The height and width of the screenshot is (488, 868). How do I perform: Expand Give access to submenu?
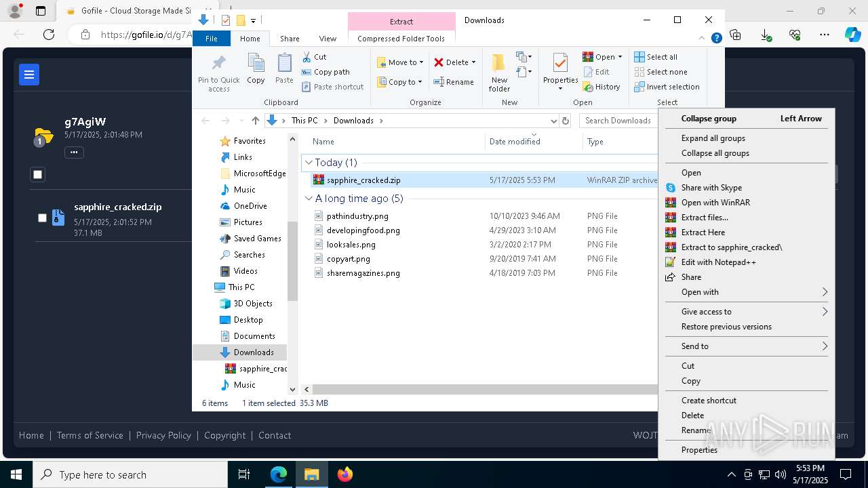coord(746,312)
